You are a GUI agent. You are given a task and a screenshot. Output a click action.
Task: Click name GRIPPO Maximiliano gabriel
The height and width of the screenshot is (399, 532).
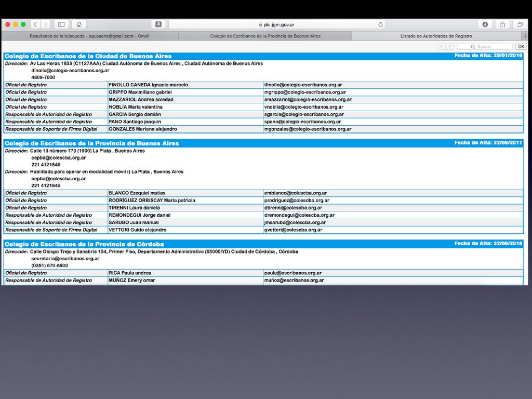[x=140, y=92]
